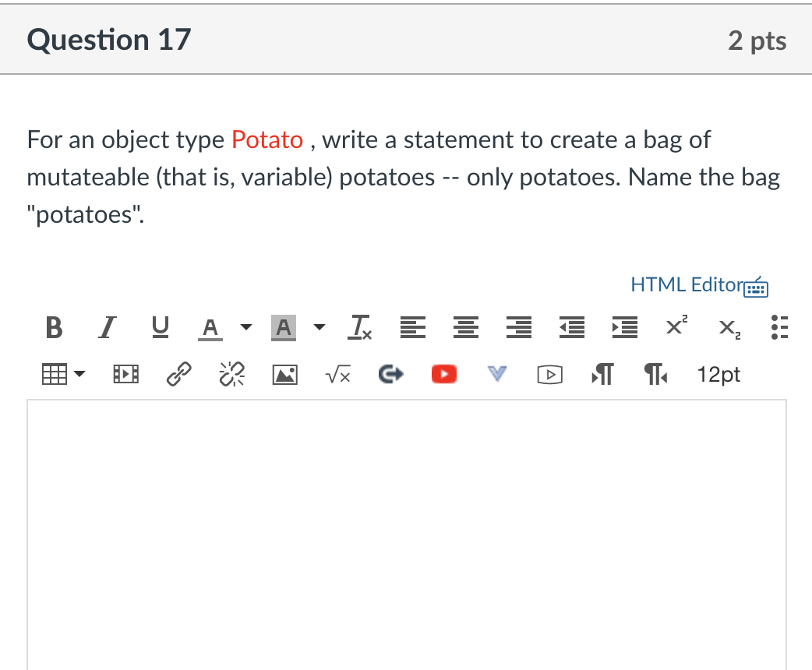Toggle bold formatting

click(55, 327)
